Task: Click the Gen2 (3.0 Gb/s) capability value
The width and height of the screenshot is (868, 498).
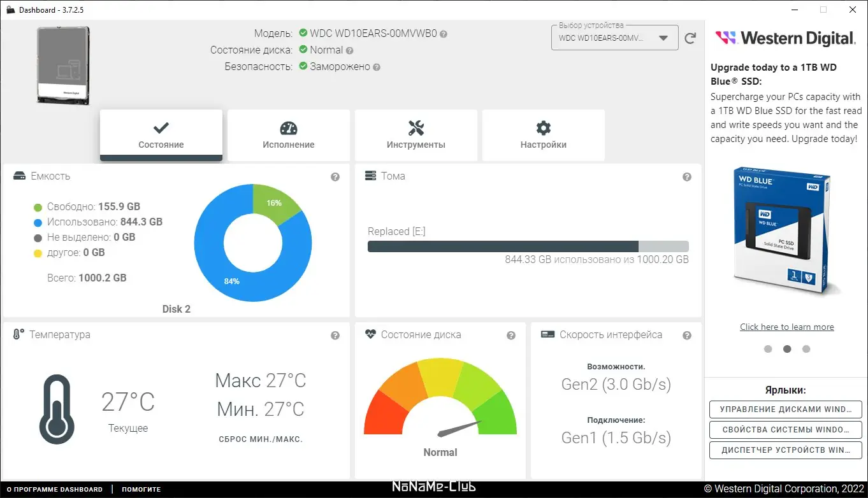Action: [616, 385]
